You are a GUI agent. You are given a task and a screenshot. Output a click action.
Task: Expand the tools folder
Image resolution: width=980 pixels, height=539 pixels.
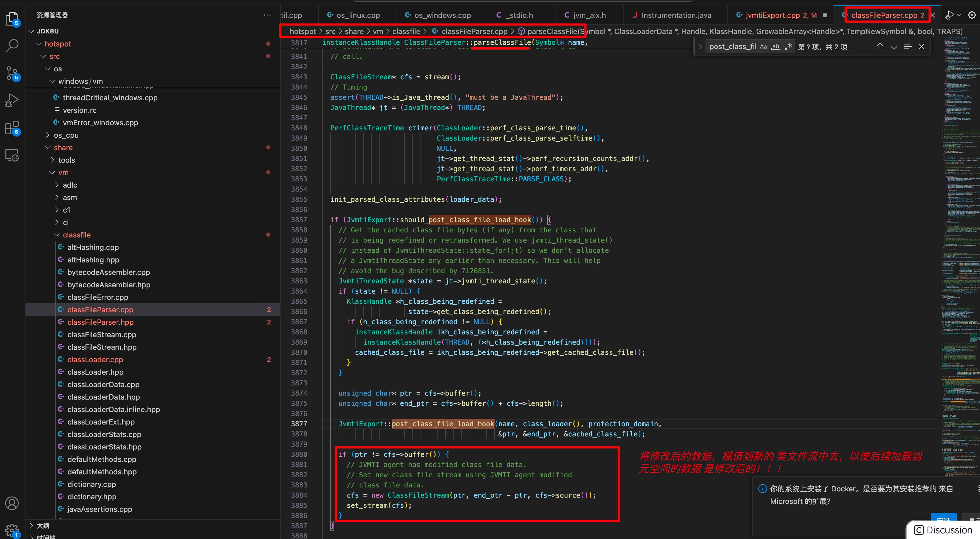[52, 160]
